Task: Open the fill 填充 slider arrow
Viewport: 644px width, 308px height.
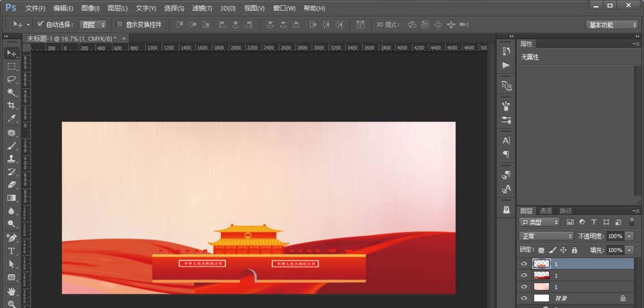Action: (x=630, y=250)
